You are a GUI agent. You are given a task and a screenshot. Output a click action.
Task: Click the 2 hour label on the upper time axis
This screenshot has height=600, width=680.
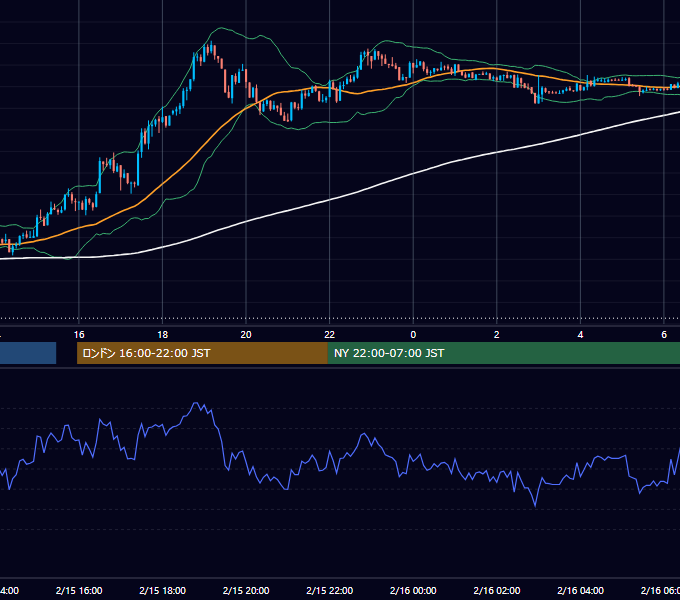(497, 335)
